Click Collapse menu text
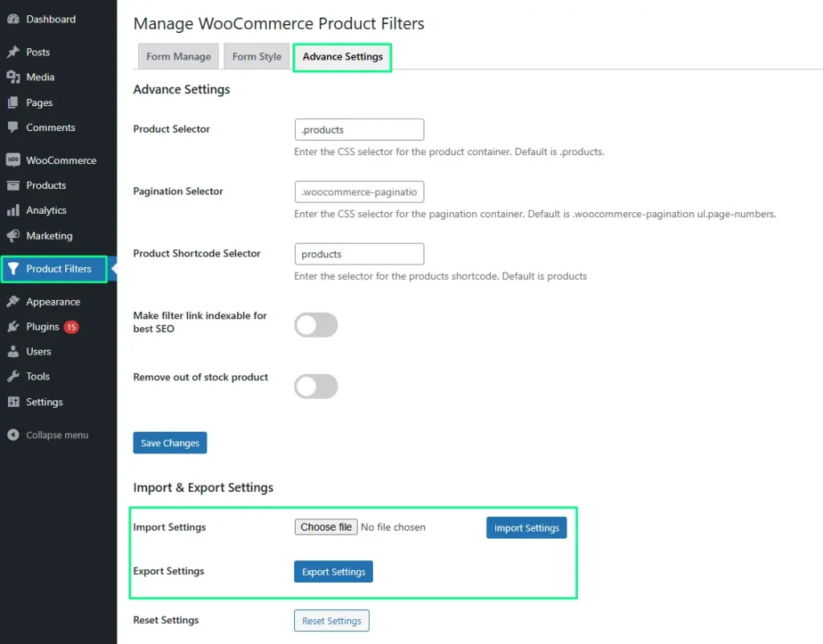823x644 pixels. coord(57,435)
